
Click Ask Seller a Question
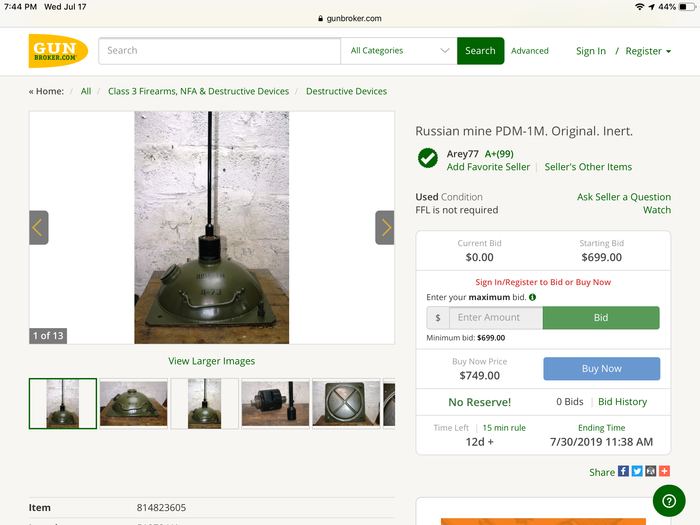pyautogui.click(x=623, y=197)
